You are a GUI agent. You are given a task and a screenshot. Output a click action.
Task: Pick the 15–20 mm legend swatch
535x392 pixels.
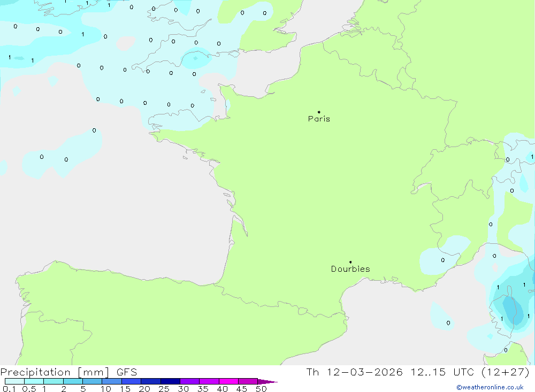tap(132, 381)
